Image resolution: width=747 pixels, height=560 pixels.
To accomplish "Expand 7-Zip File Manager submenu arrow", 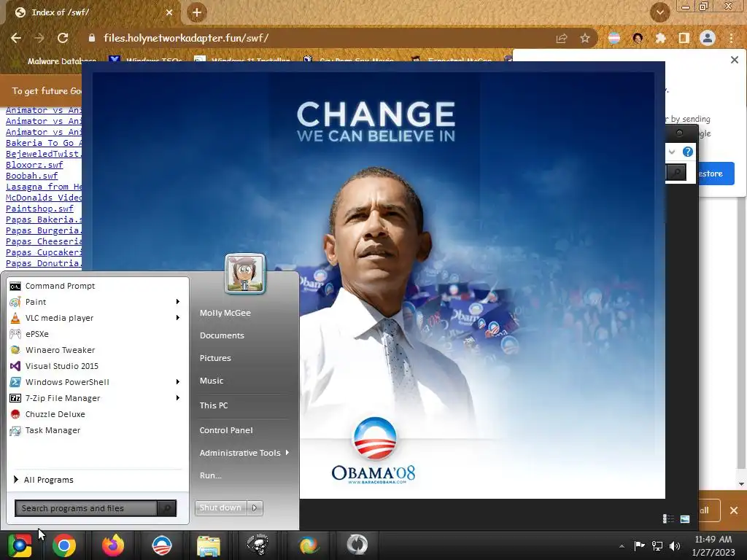I will pos(178,398).
